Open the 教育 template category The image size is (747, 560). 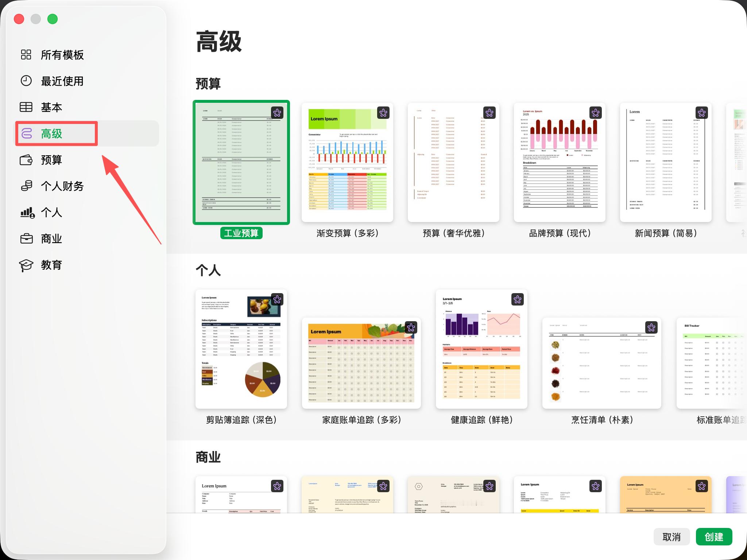[51, 265]
